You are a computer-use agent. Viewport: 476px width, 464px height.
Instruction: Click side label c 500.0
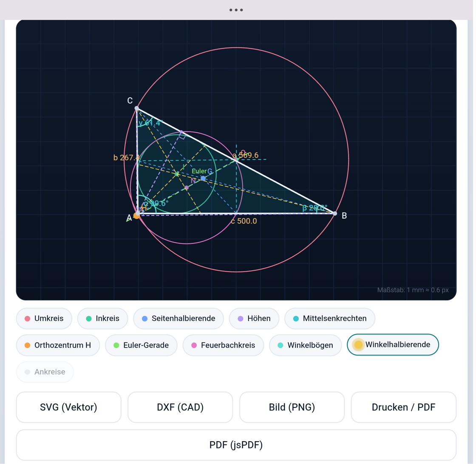click(244, 221)
